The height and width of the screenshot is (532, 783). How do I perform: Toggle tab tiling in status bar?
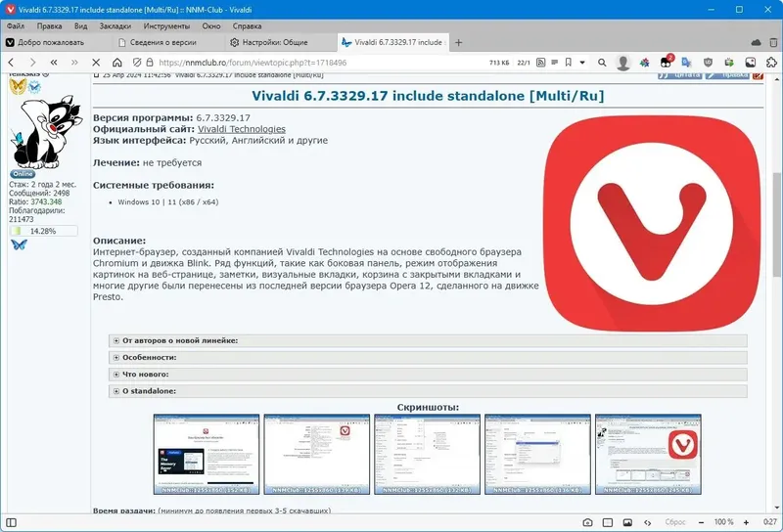pos(608,522)
